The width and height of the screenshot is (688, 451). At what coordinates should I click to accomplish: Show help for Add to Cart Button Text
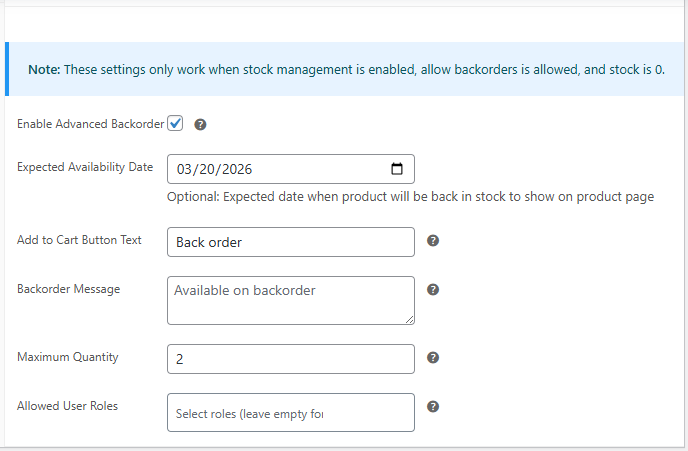433,240
